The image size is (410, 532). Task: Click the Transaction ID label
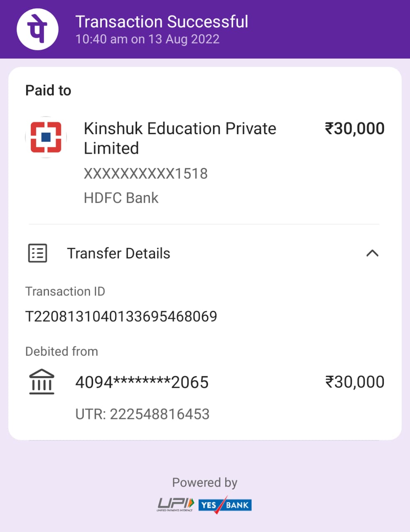point(65,291)
